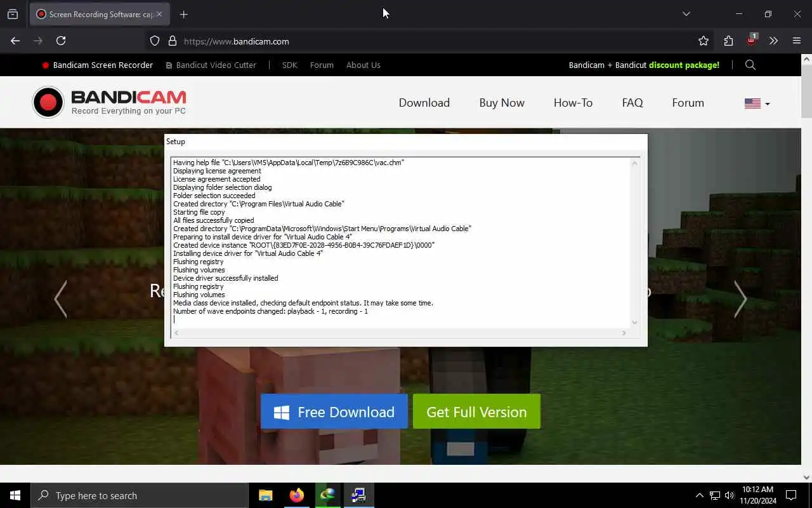Open the Firefox hamburger menu
812x508 pixels.
[x=797, y=41]
